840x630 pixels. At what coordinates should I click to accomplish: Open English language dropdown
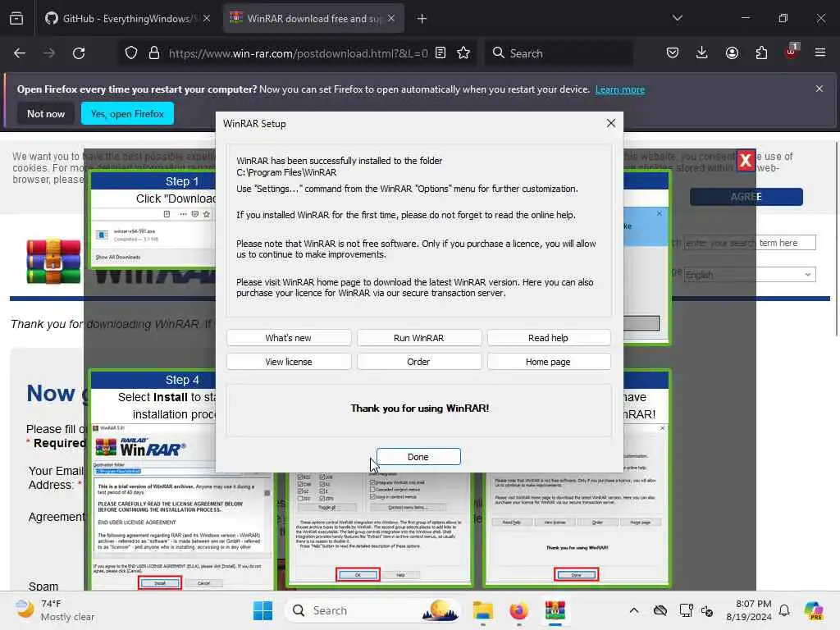click(x=750, y=275)
